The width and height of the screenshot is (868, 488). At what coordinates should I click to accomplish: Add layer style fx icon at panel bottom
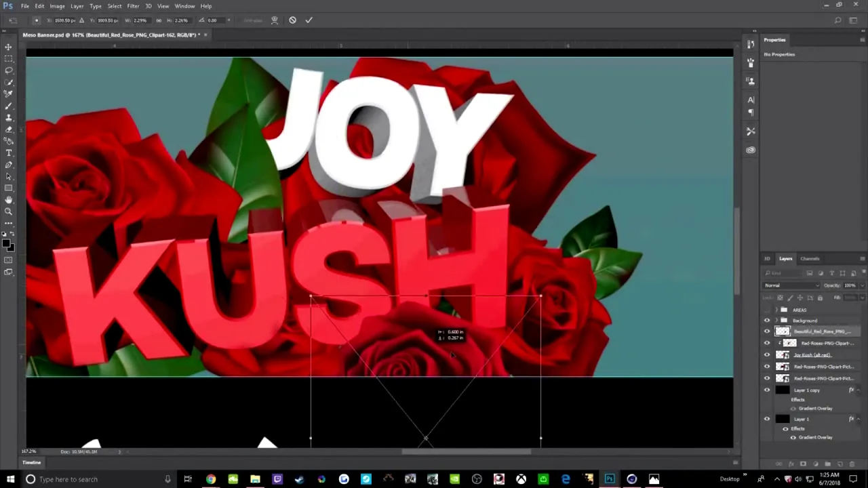[791, 464]
